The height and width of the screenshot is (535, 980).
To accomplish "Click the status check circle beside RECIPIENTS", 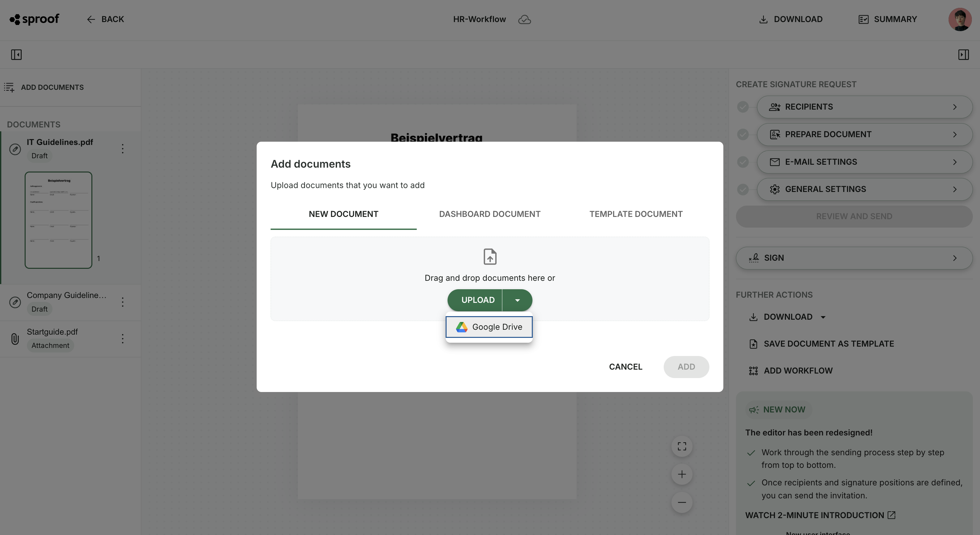I will (x=742, y=107).
